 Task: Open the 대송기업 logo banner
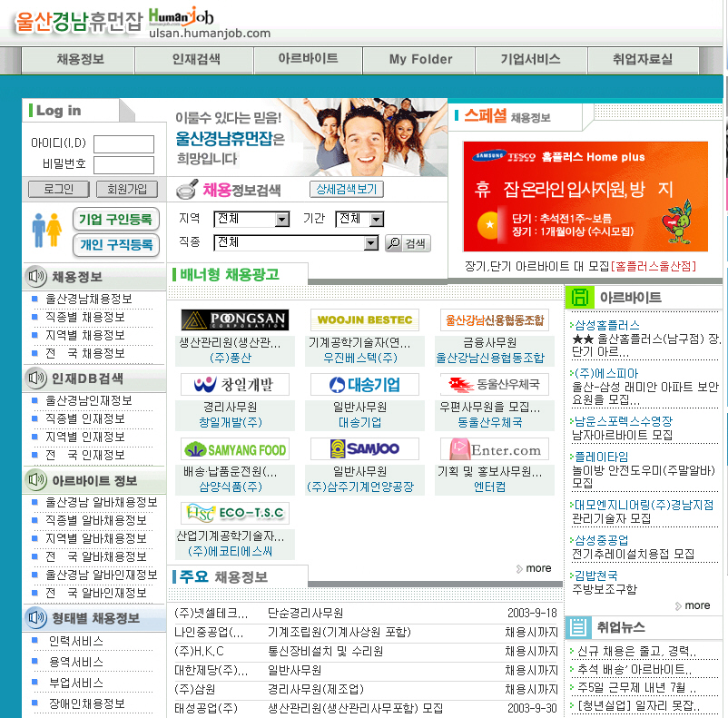click(x=365, y=385)
